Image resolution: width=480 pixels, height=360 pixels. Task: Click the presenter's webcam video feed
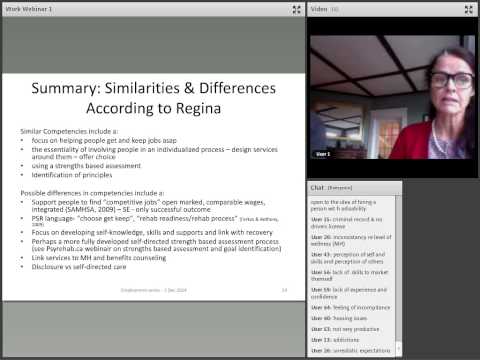click(x=393, y=97)
